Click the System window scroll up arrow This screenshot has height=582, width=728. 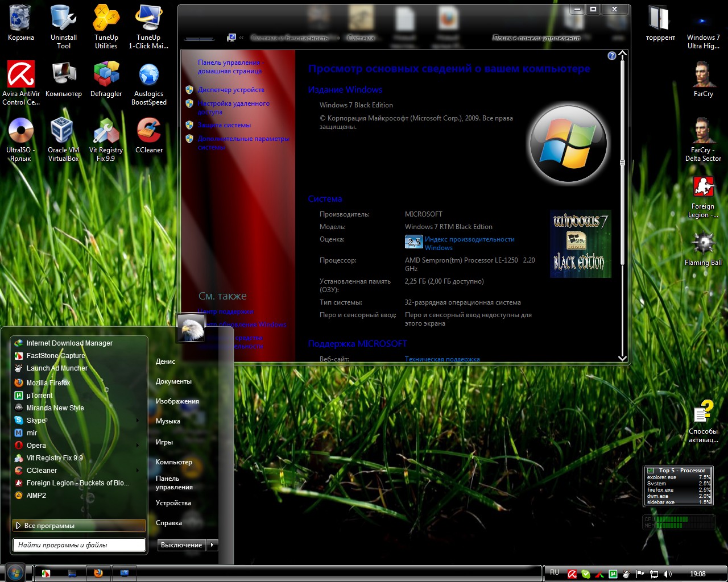click(x=622, y=55)
